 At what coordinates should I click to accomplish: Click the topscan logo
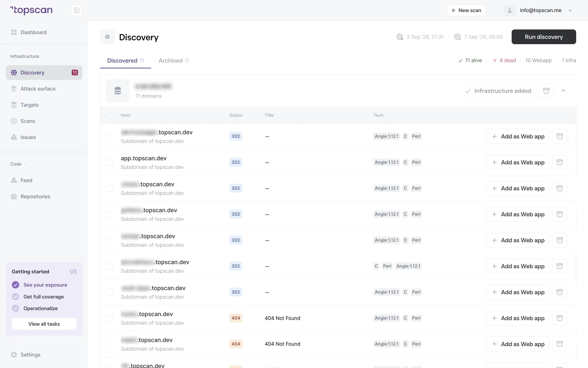click(x=31, y=10)
